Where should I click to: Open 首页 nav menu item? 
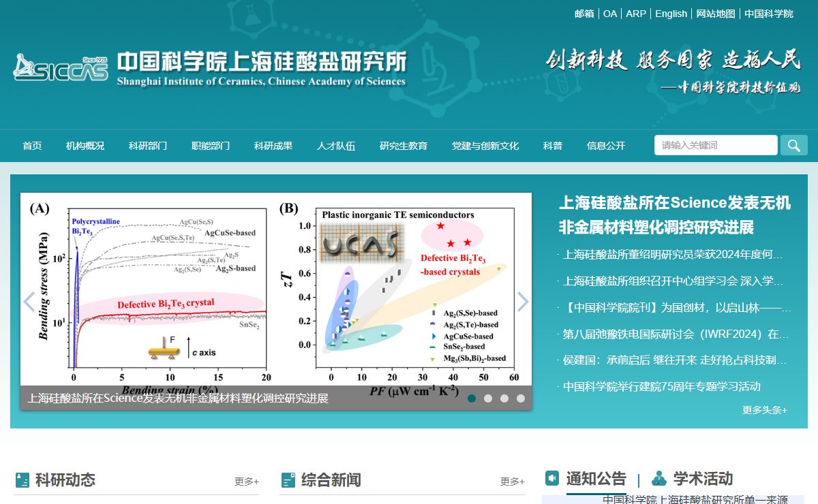tap(32, 146)
